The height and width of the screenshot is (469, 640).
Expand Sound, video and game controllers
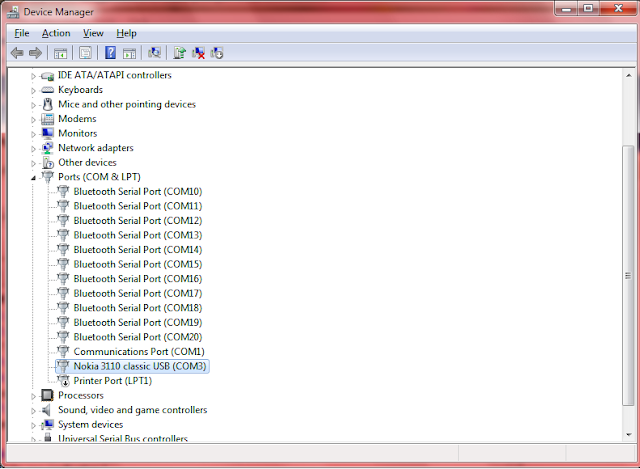click(33, 411)
